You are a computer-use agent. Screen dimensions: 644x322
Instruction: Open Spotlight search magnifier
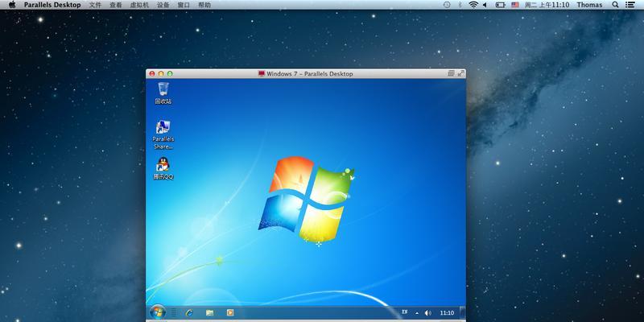click(615, 5)
